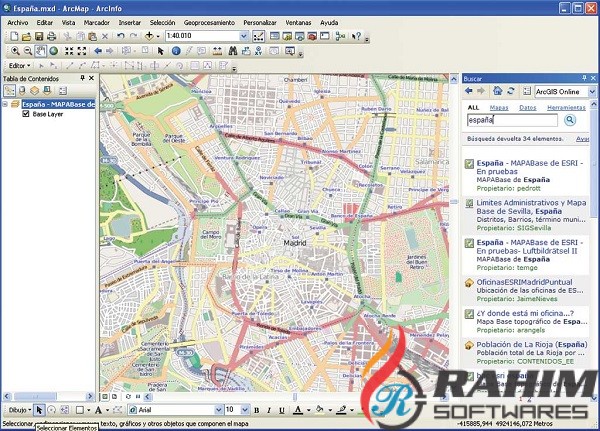
Task: Print the map using the Print icon
Action: [51, 36]
